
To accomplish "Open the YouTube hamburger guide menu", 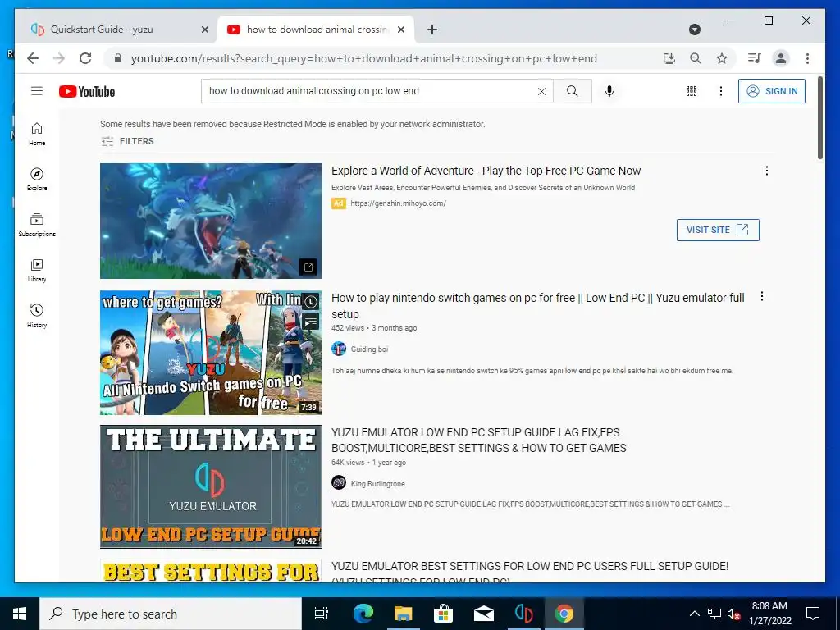I will coord(36,91).
